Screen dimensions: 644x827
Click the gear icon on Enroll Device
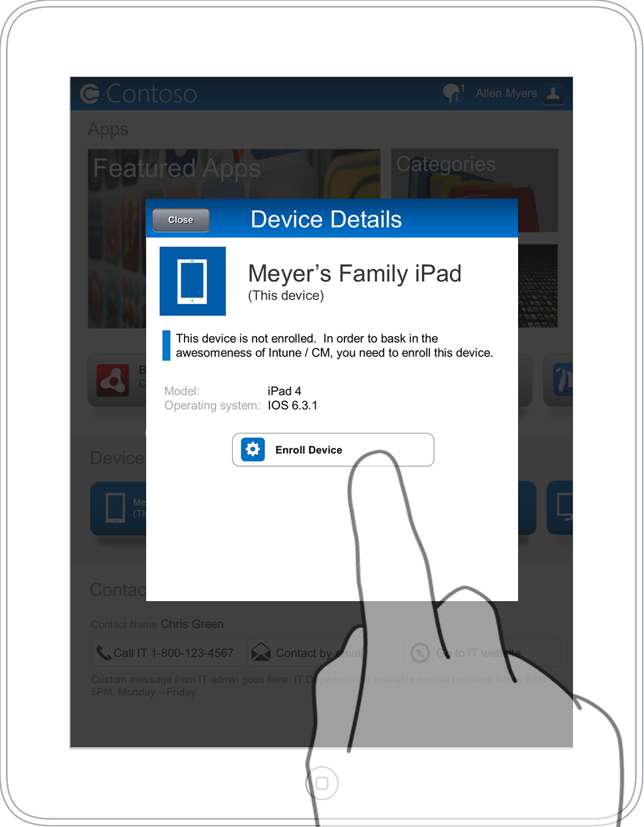click(x=253, y=450)
